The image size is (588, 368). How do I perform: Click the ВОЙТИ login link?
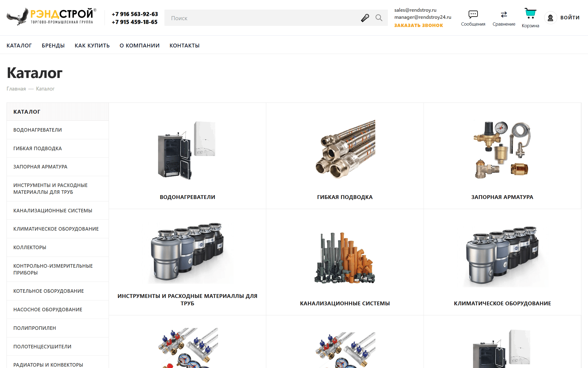click(x=570, y=18)
